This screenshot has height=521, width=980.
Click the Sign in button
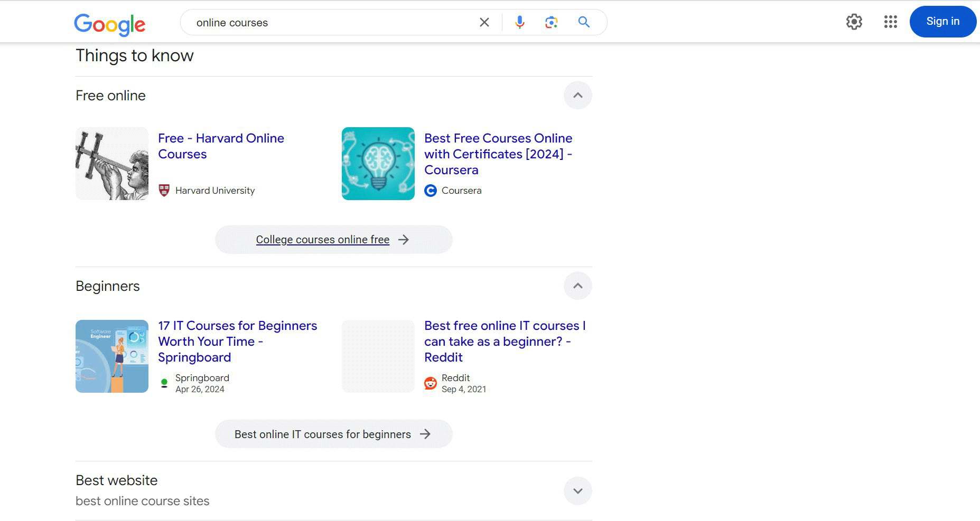(x=943, y=22)
